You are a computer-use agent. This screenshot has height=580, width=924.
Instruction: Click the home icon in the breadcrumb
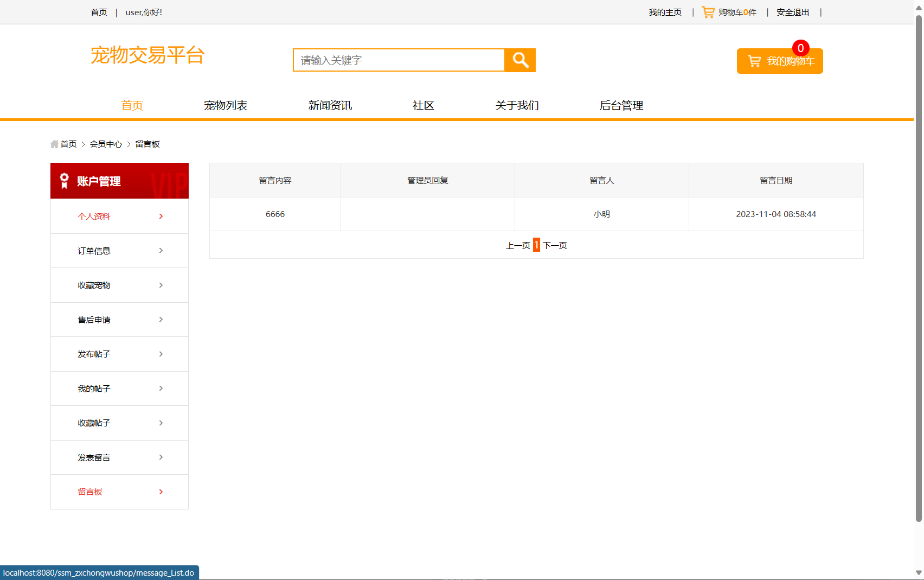pyautogui.click(x=54, y=144)
